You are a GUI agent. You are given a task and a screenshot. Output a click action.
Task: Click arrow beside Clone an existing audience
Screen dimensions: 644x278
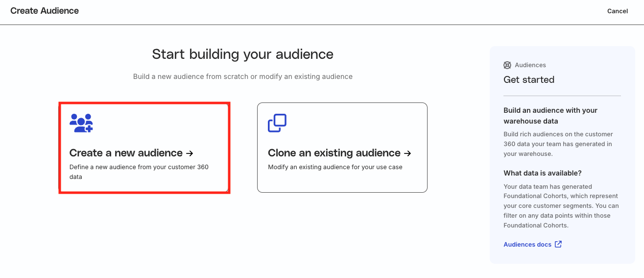pyautogui.click(x=407, y=153)
